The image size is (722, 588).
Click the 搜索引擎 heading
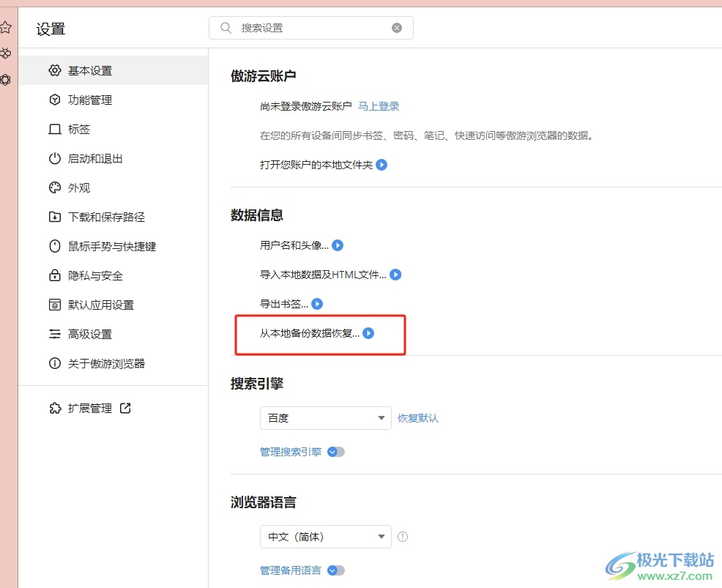click(257, 384)
